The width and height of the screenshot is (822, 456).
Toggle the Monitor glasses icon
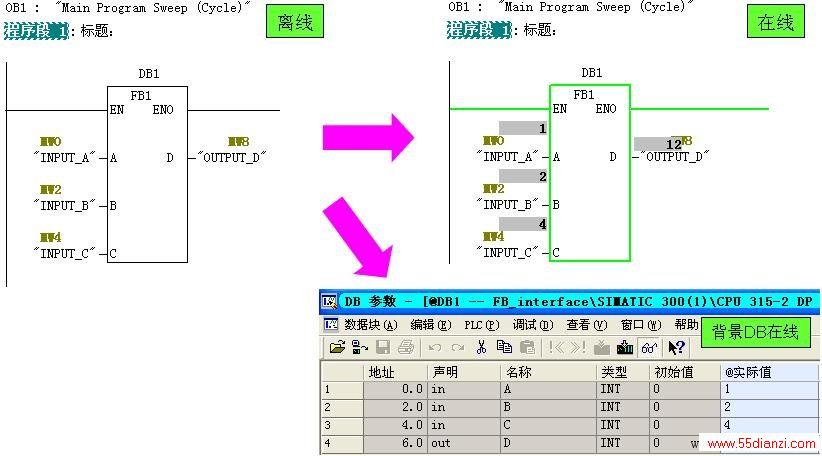tap(649, 347)
